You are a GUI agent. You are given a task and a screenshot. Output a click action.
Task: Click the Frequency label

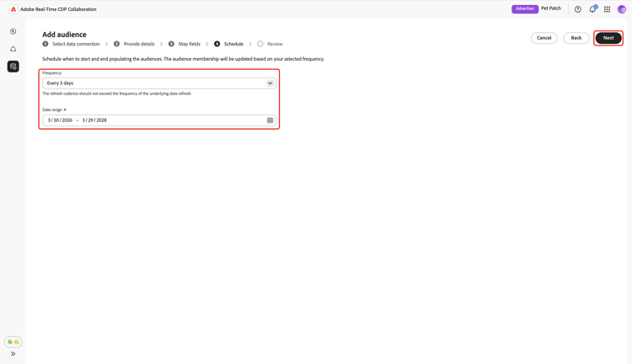tap(52, 73)
